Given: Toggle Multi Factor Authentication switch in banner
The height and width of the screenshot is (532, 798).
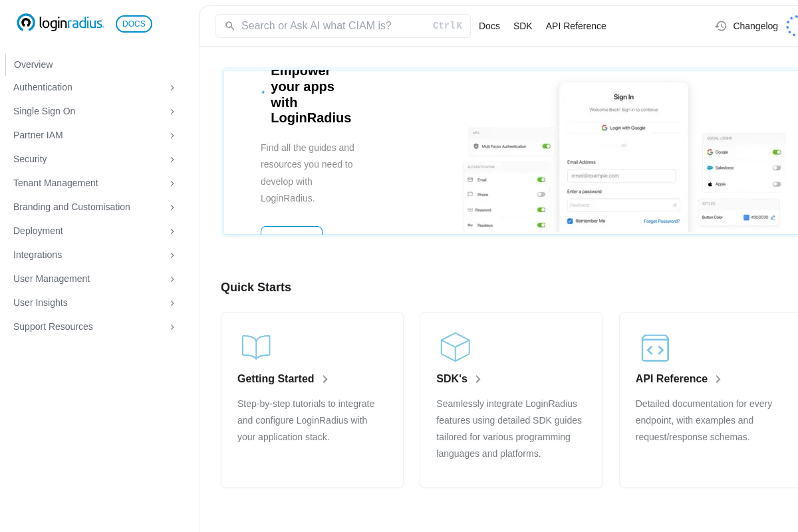Looking at the screenshot, I should tap(547, 146).
